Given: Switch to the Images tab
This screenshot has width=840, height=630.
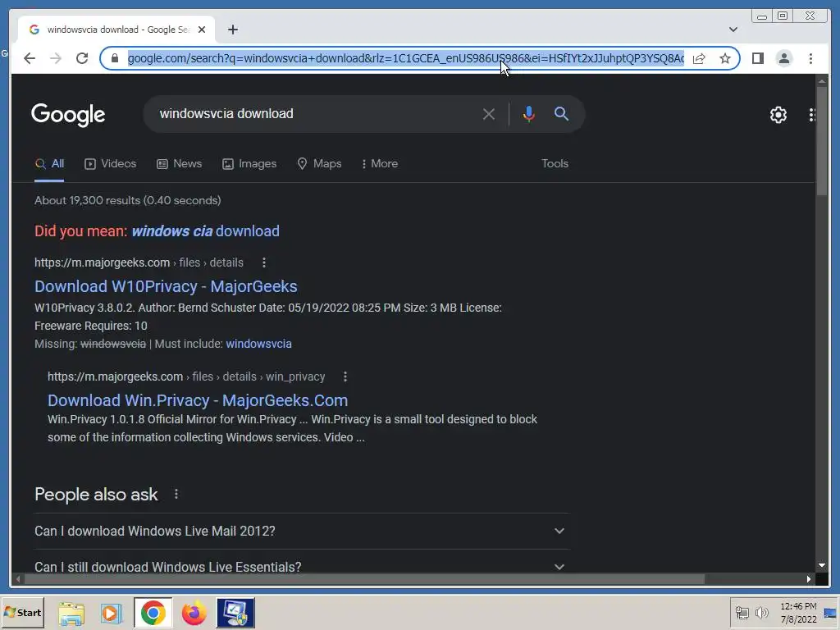Looking at the screenshot, I should pyautogui.click(x=249, y=164).
